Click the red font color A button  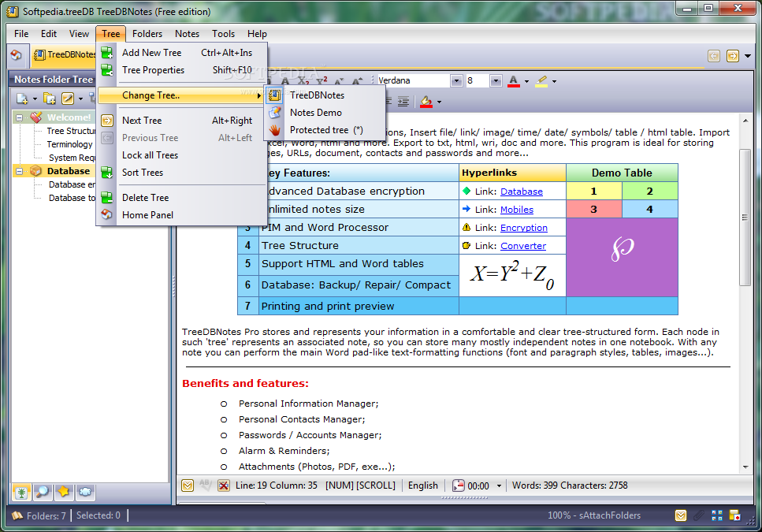pos(513,81)
